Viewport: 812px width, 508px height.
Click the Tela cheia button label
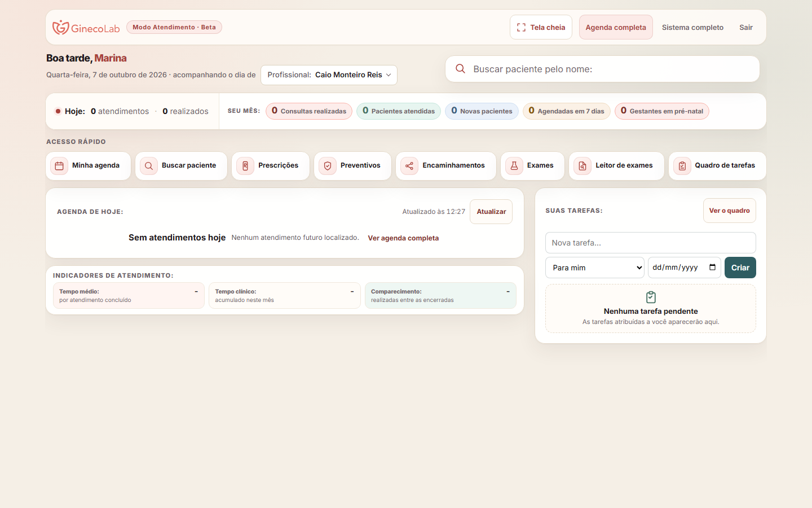(x=548, y=27)
